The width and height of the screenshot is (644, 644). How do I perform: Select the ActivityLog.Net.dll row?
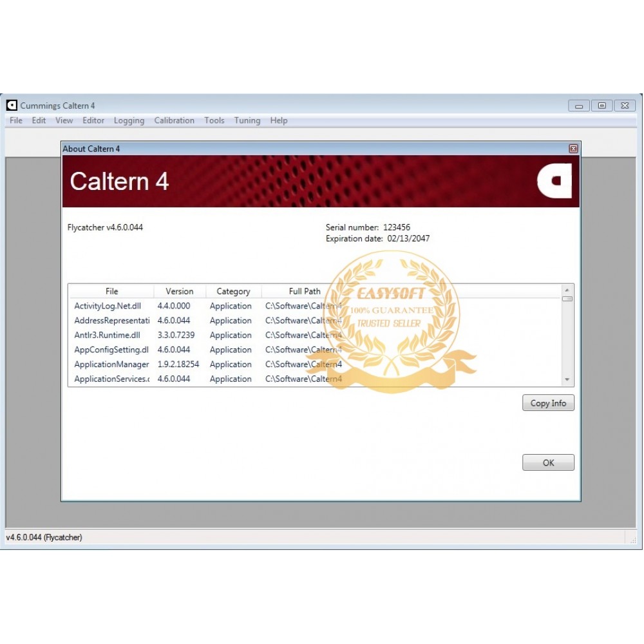pyautogui.click(x=316, y=306)
